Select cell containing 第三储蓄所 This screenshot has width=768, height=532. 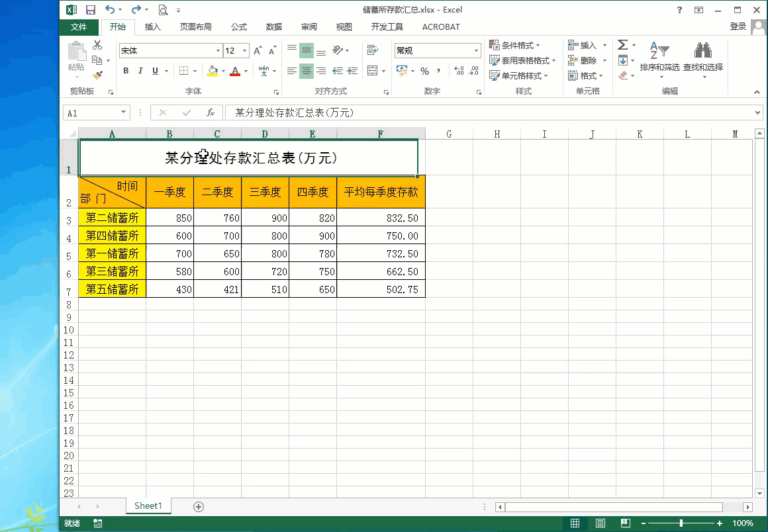[112, 271]
